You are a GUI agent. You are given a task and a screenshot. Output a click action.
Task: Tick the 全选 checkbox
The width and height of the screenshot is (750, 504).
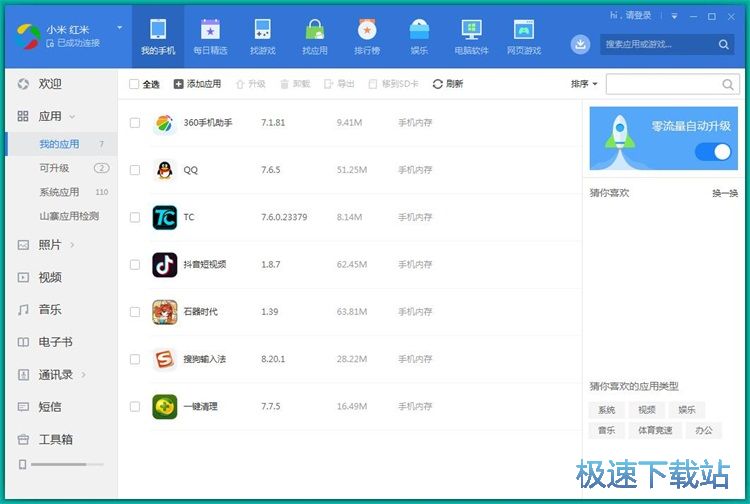tap(134, 84)
